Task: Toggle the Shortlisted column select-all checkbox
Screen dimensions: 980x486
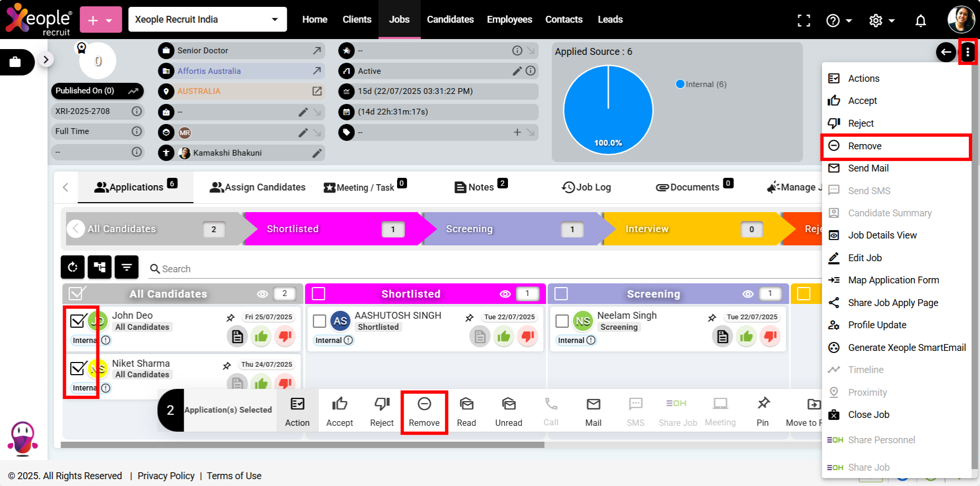Action: tap(318, 293)
